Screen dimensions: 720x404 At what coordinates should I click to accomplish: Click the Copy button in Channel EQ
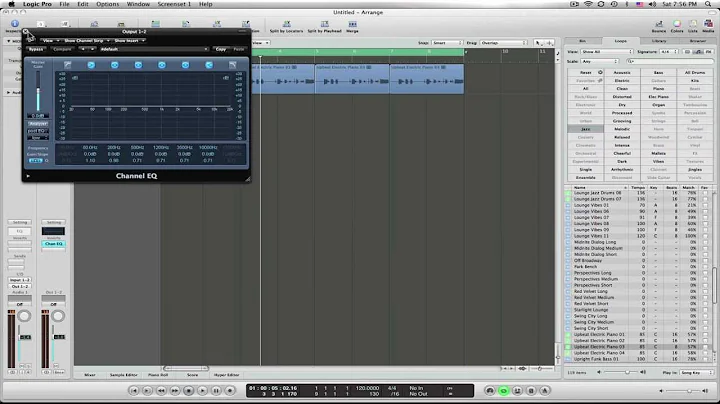click(x=221, y=49)
